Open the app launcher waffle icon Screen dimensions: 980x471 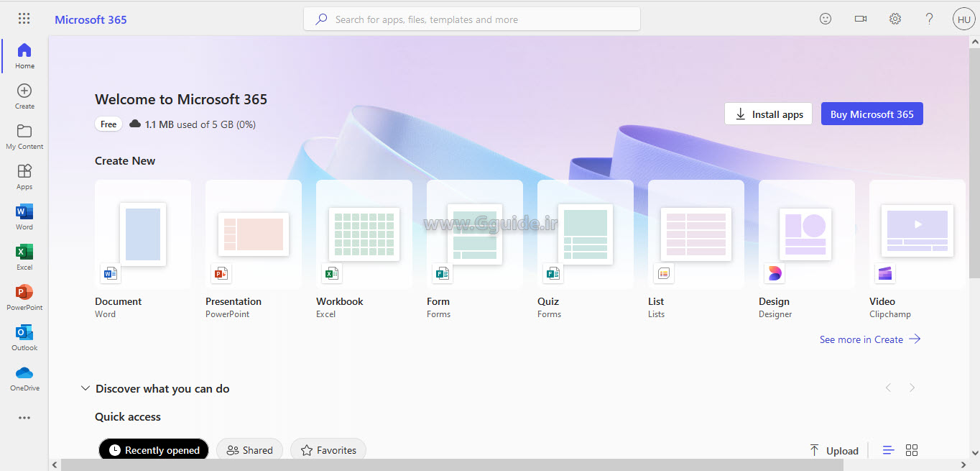click(24, 19)
